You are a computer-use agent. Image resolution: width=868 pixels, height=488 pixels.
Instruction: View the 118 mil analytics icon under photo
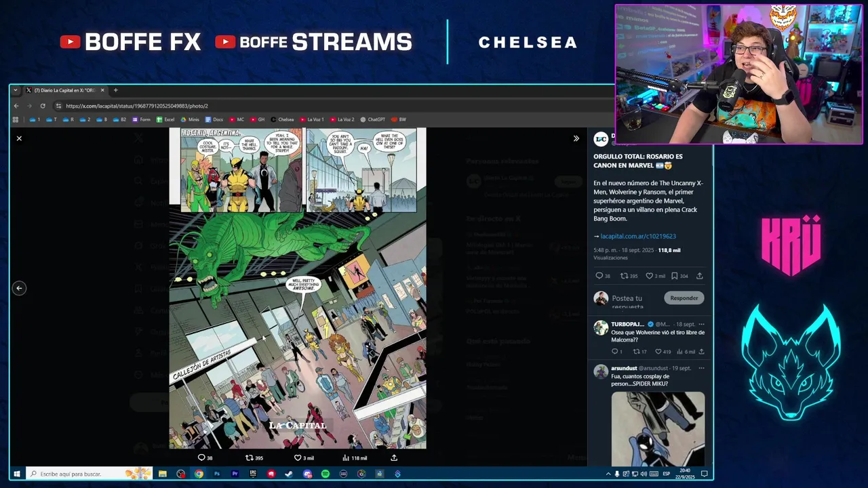[x=354, y=458]
